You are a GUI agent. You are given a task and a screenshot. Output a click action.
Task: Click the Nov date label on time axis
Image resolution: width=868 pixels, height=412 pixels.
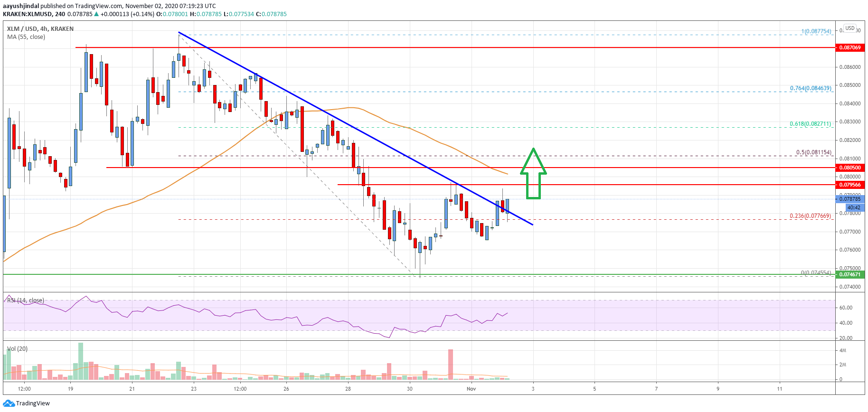point(471,389)
